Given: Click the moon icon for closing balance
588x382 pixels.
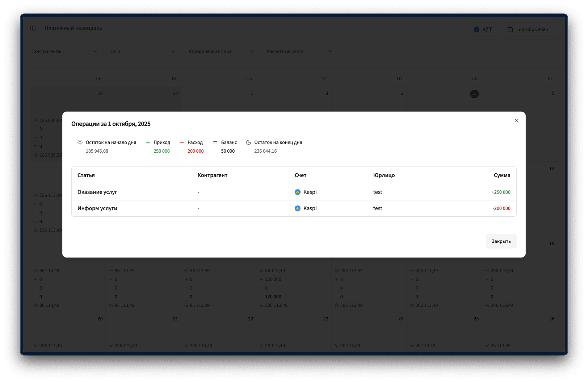Looking at the screenshot, I should 248,143.
